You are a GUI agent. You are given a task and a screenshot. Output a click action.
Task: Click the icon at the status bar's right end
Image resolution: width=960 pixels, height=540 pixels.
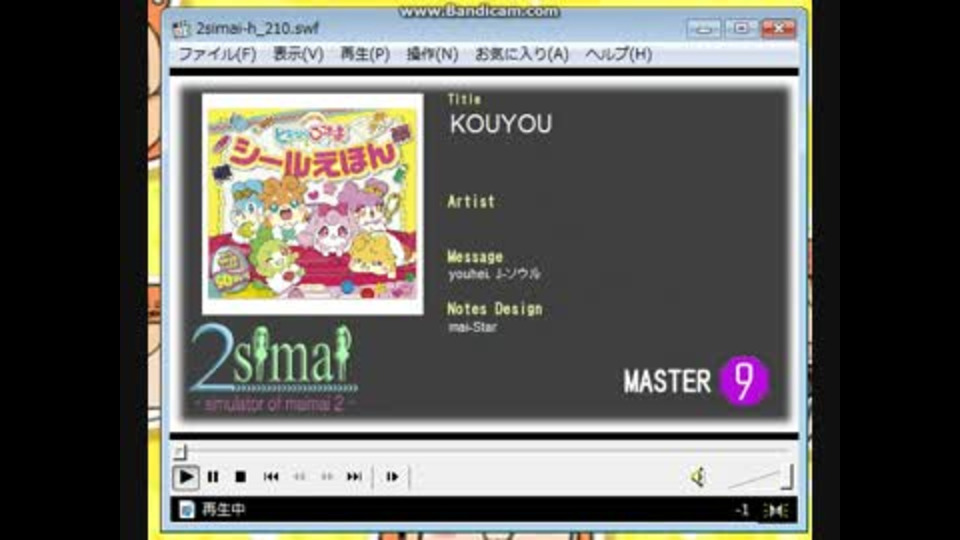(x=776, y=510)
